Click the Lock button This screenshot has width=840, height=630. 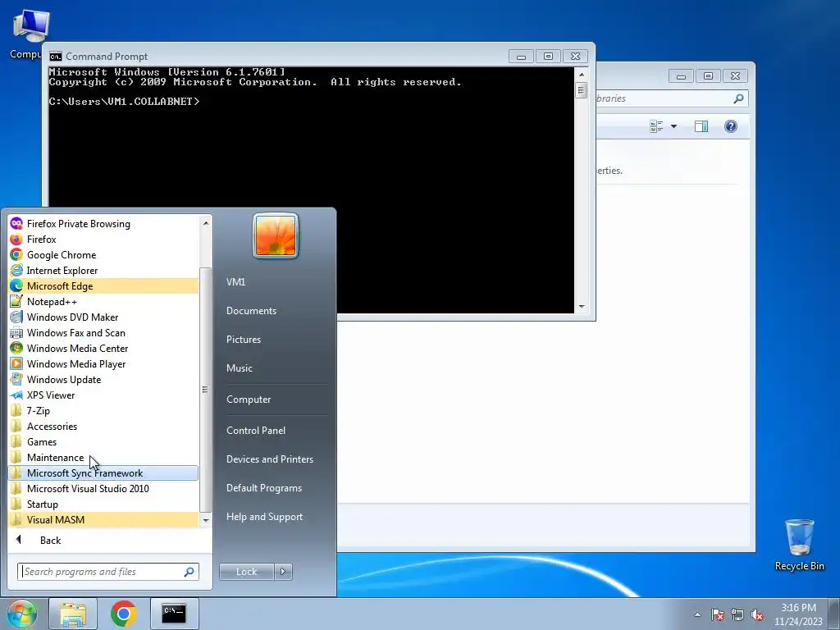click(x=246, y=572)
